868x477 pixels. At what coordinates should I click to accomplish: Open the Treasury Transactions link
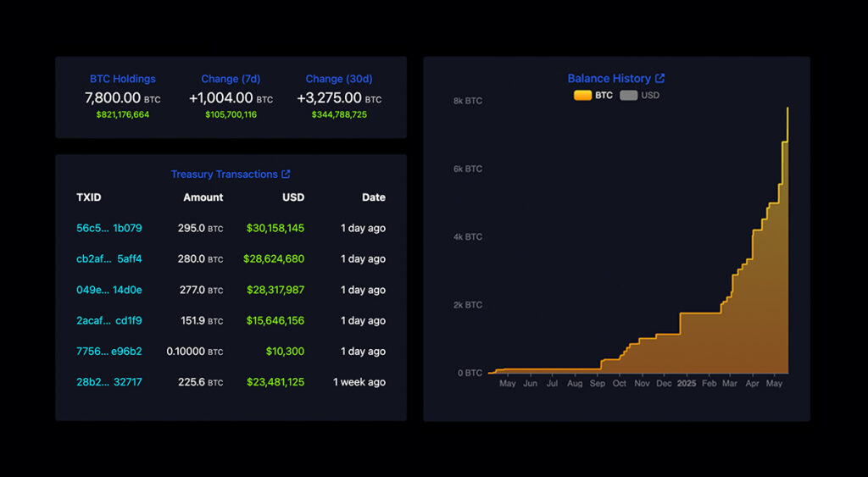coord(224,175)
